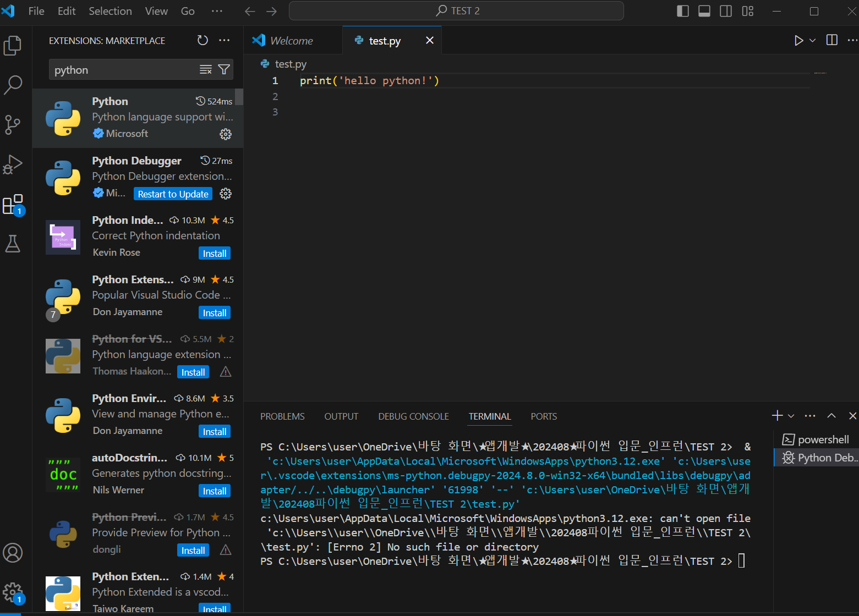
Task: Open Python Extended by Taiwo Kareem
Action: click(138, 592)
